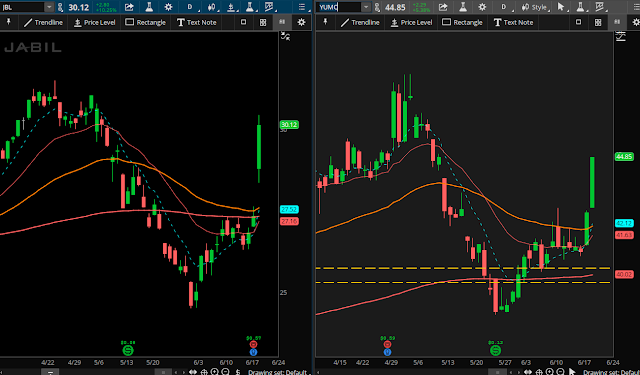This screenshot has width=640, height=375.
Task: Open drawing toolbar gear on JBL chart
Action: (301, 22)
